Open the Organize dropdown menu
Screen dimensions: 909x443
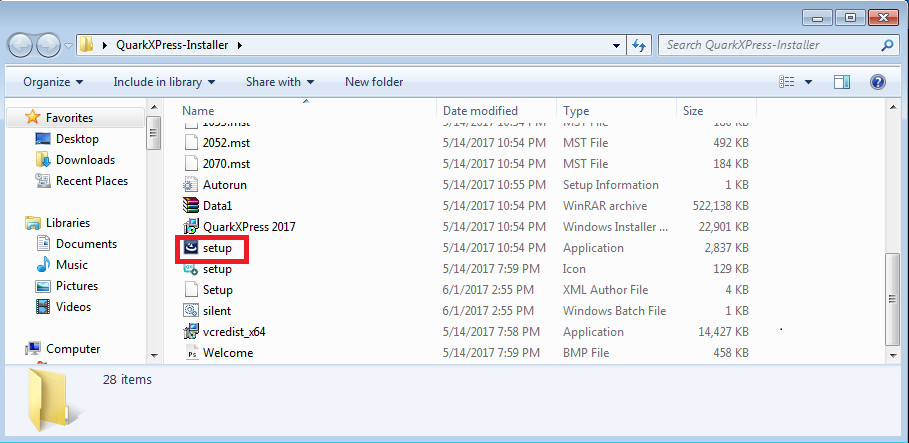[x=53, y=82]
